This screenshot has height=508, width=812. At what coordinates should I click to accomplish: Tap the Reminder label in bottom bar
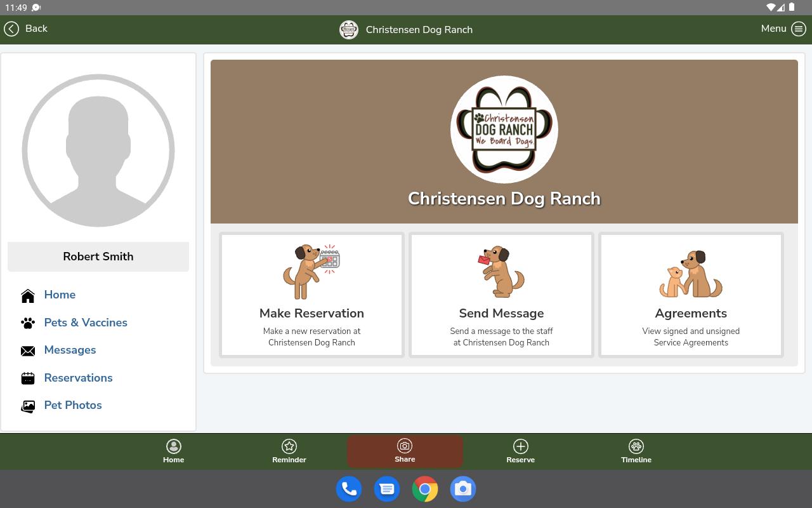click(289, 460)
